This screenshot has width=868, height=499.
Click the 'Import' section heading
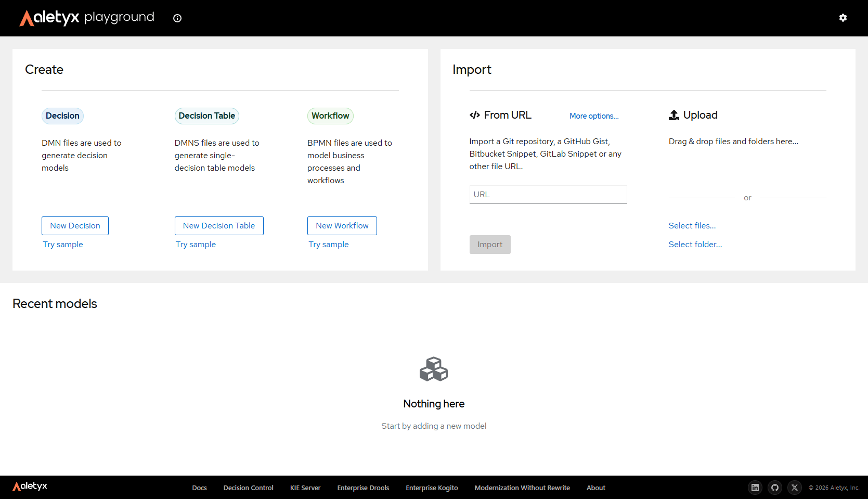click(x=472, y=70)
